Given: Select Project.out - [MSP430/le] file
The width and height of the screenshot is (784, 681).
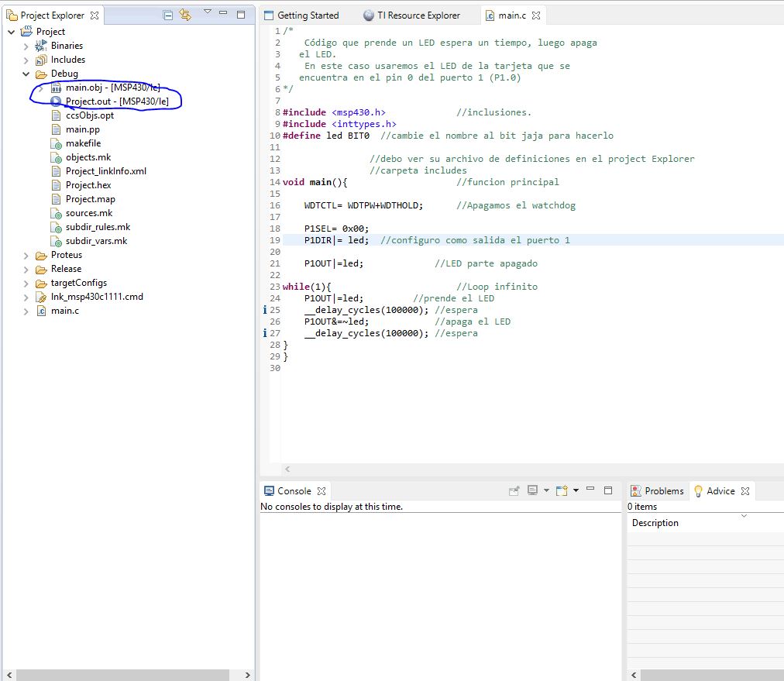Looking at the screenshot, I should click(x=117, y=101).
